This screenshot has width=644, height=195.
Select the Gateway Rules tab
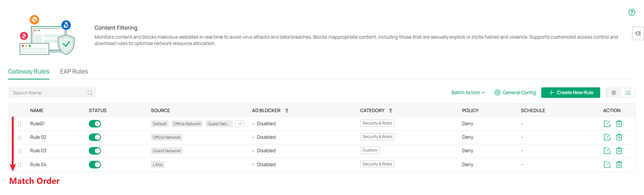pos(29,72)
